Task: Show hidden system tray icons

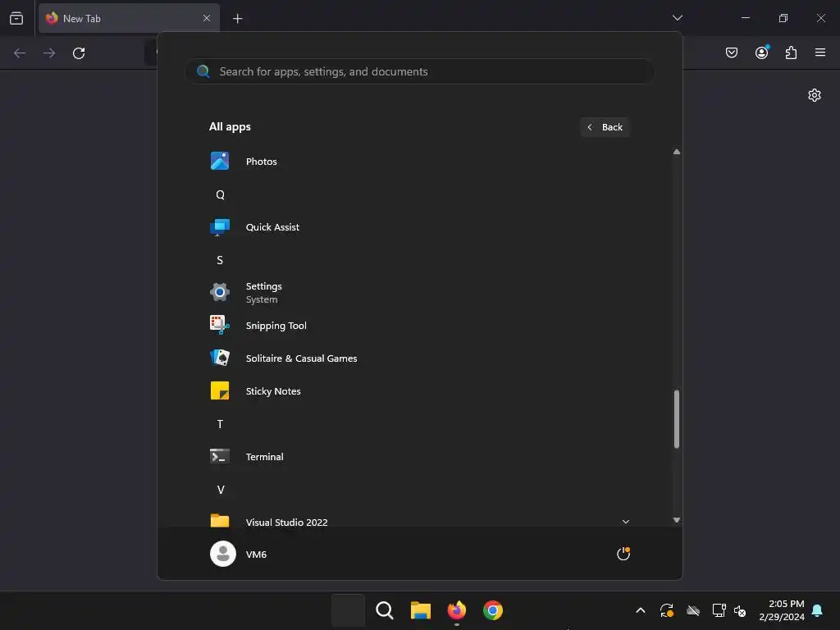Action: tap(640, 610)
